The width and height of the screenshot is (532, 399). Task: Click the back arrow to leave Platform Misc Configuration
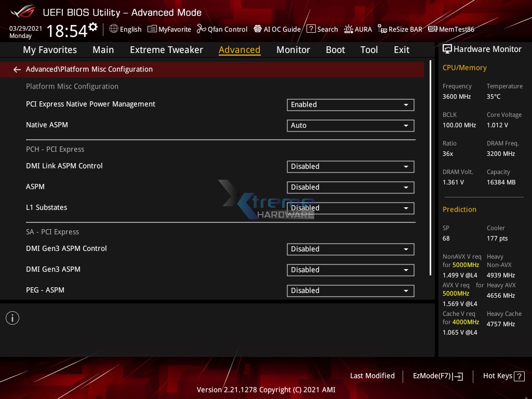17,69
